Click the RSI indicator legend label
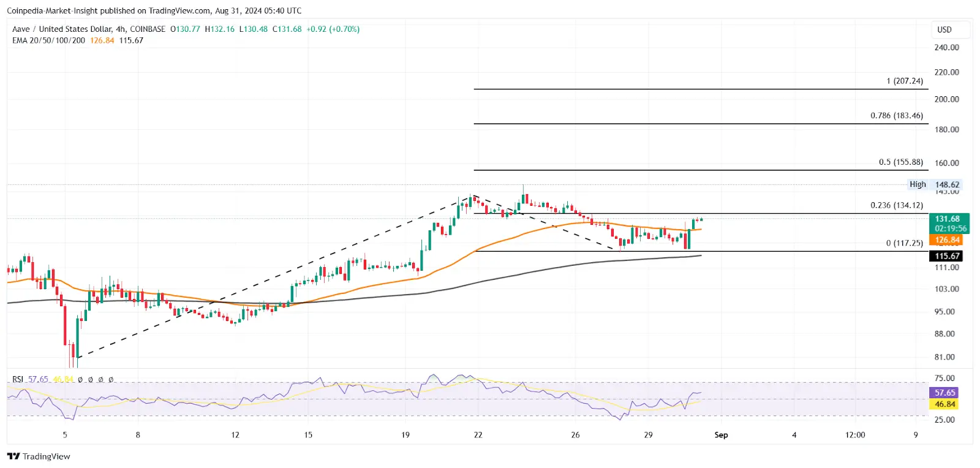The width and height of the screenshot is (980, 468). 18,379
